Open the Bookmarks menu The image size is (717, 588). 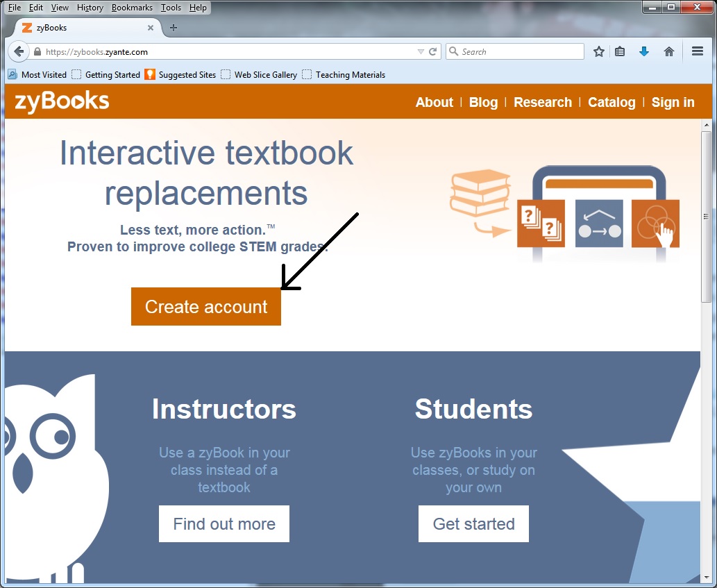click(132, 8)
